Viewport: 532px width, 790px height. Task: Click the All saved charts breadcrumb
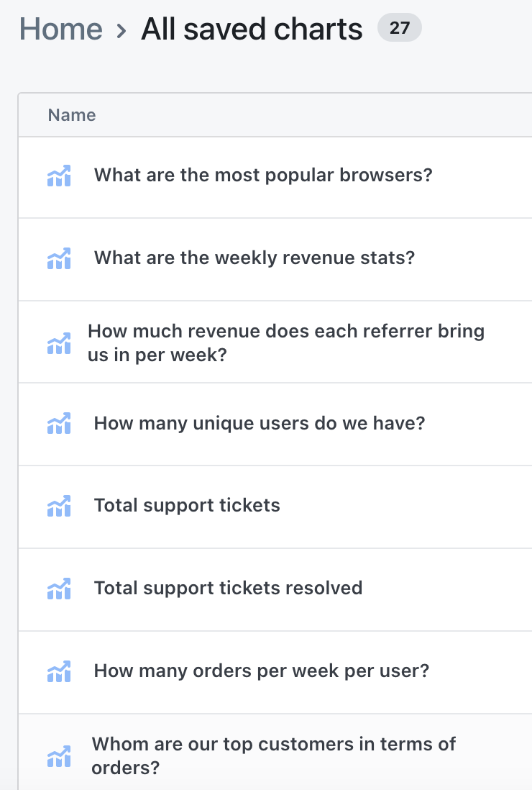[x=252, y=29]
